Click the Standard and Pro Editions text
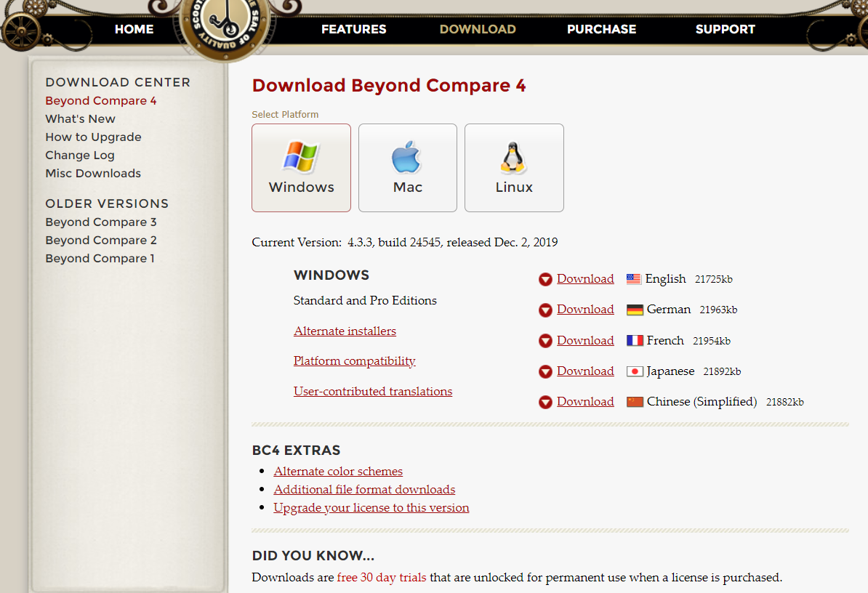868x593 pixels. point(365,300)
